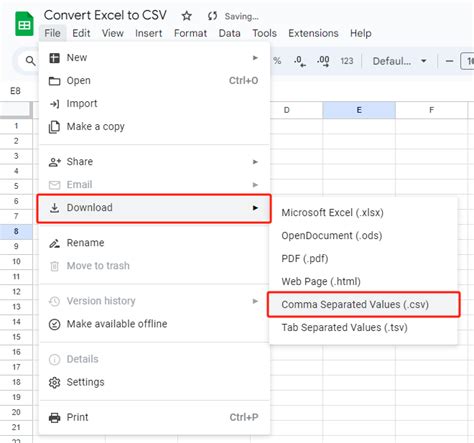Select row 8 header
474x443 pixels.
(16, 231)
